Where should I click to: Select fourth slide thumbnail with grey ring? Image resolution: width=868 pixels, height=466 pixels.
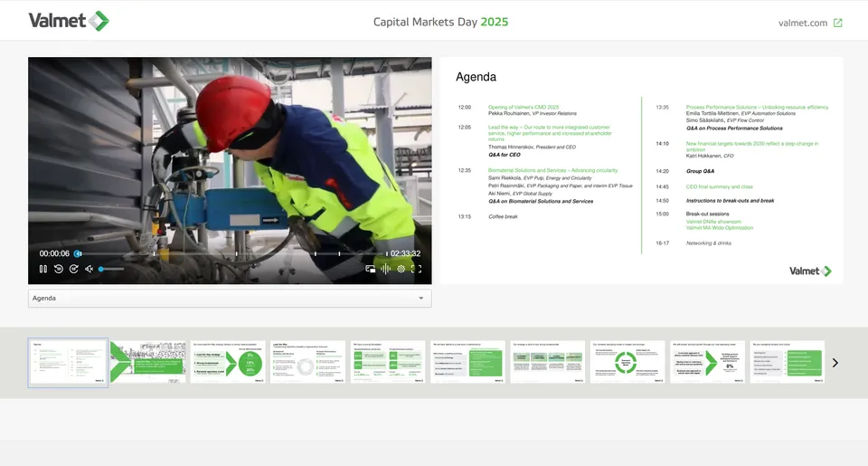pyautogui.click(x=307, y=362)
